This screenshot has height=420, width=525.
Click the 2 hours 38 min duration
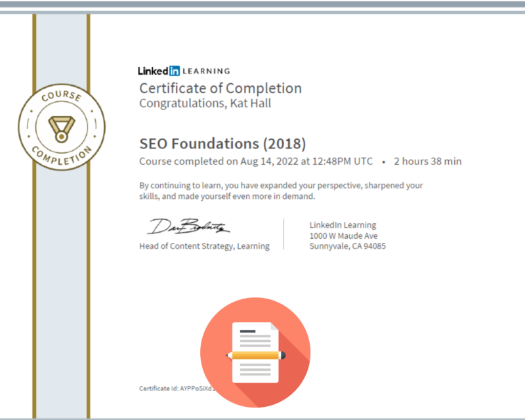click(428, 161)
